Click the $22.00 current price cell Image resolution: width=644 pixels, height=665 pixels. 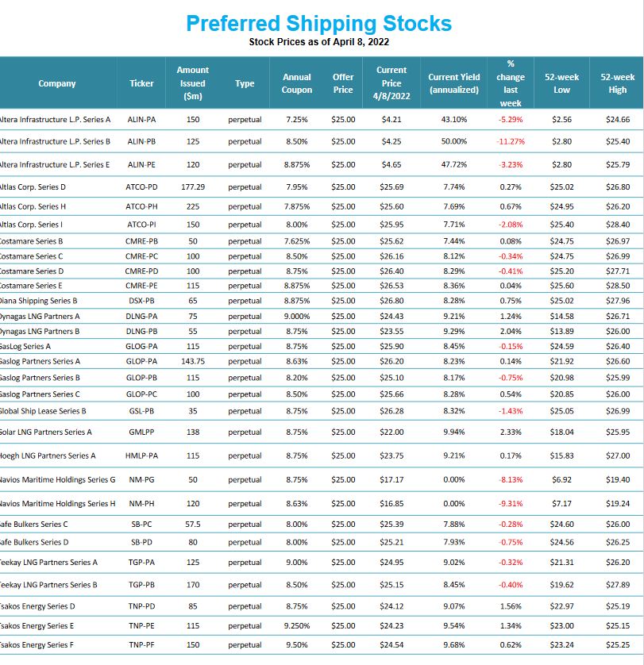tap(391, 432)
